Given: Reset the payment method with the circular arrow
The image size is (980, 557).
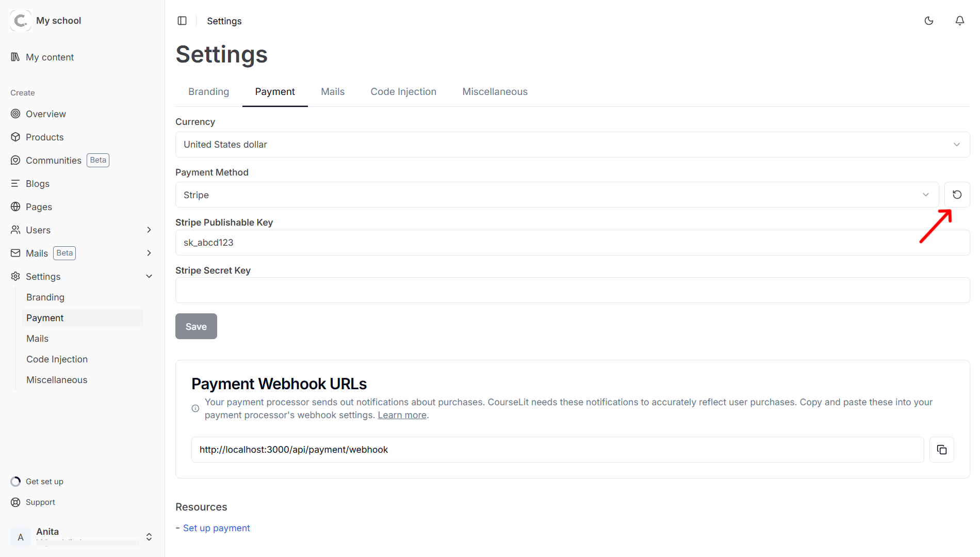Looking at the screenshot, I should 957,195.
